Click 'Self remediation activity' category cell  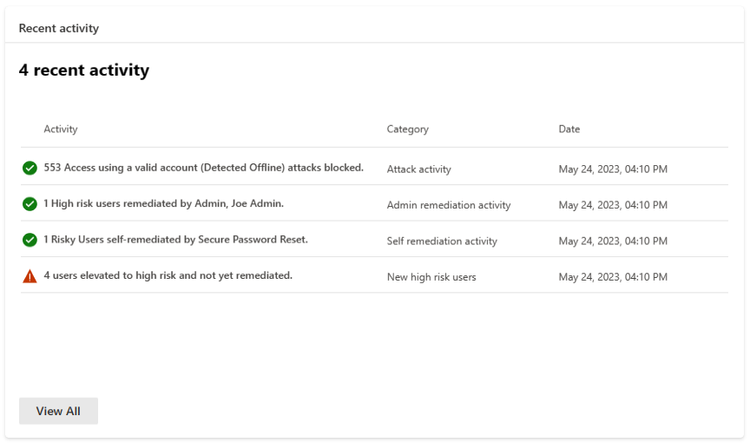(441, 241)
